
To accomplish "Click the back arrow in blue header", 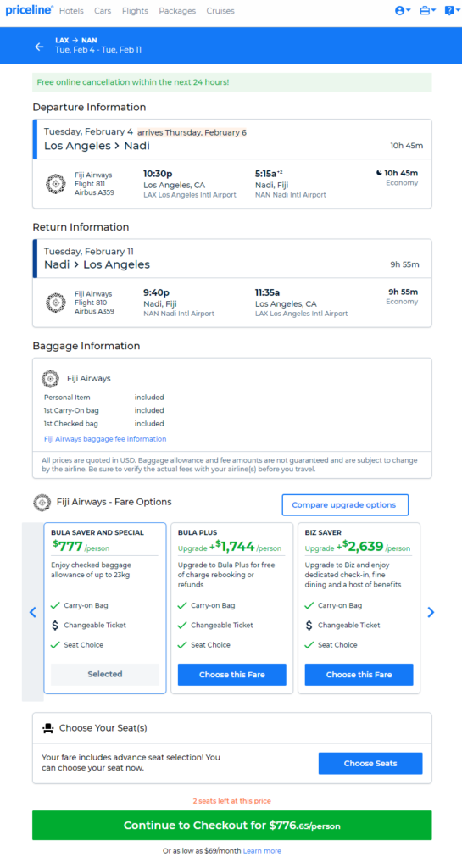I will click(39, 47).
